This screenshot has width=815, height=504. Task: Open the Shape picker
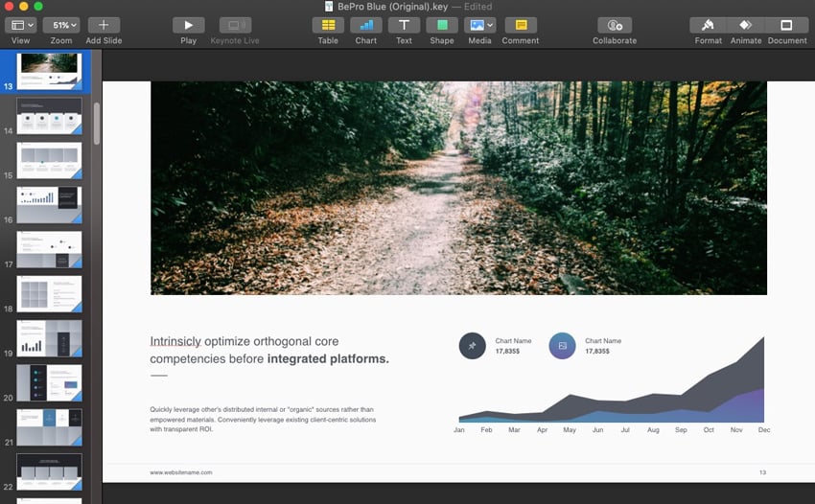(442, 26)
